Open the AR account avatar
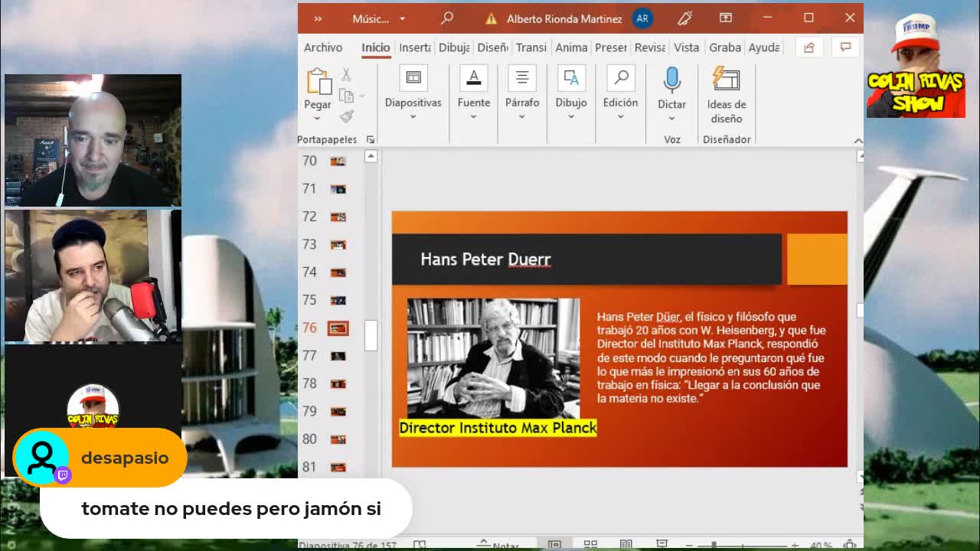The height and width of the screenshot is (551, 980). (642, 18)
